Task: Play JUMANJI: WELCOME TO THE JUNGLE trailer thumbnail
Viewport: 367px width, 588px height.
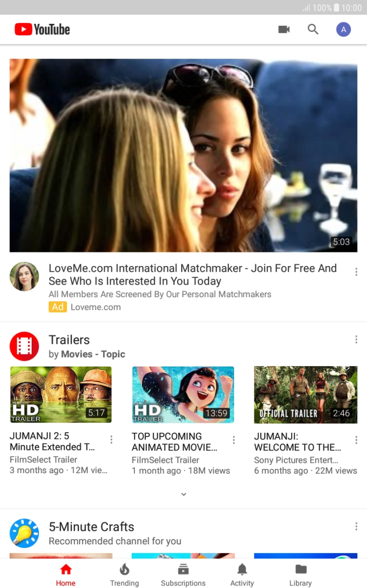Action: (305, 395)
